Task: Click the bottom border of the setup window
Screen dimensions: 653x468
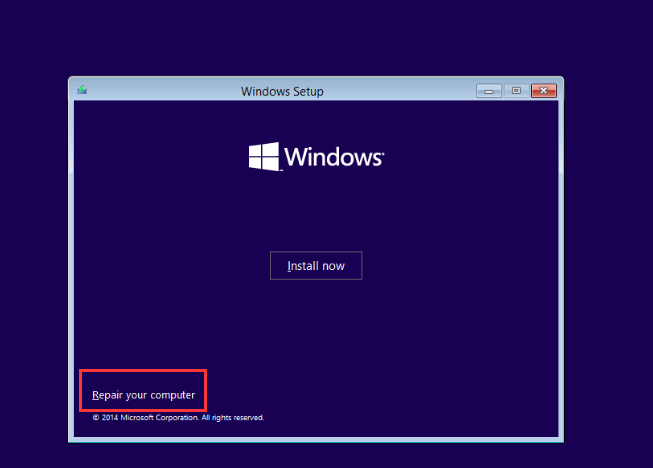Action: [x=315, y=439]
